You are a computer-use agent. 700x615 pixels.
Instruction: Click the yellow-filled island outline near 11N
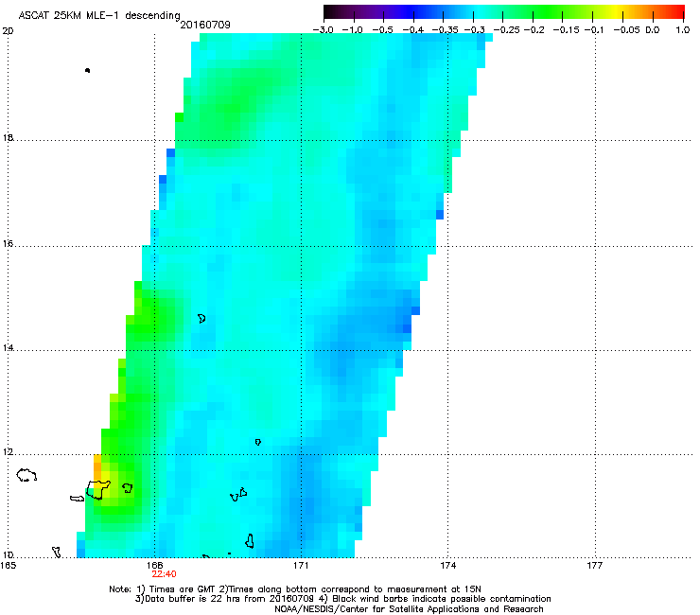point(98,490)
